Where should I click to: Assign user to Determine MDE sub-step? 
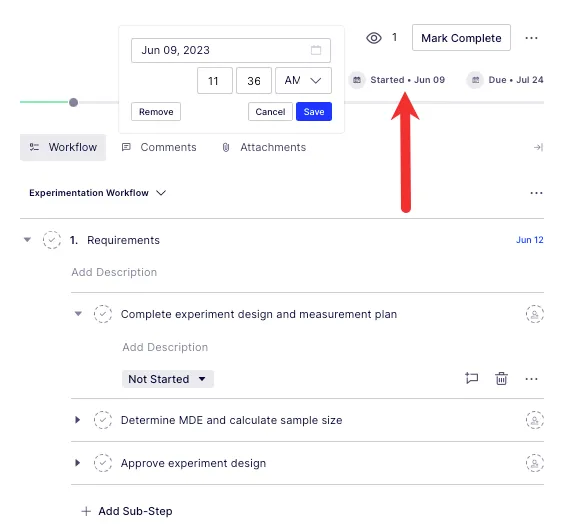[535, 420]
